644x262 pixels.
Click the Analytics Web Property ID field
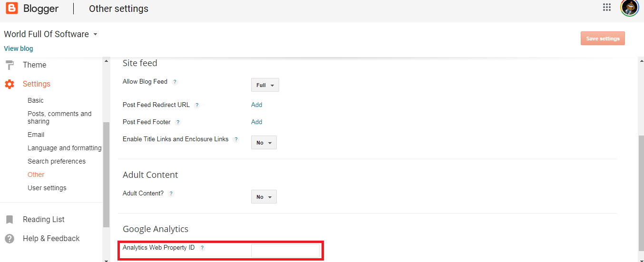coord(285,251)
